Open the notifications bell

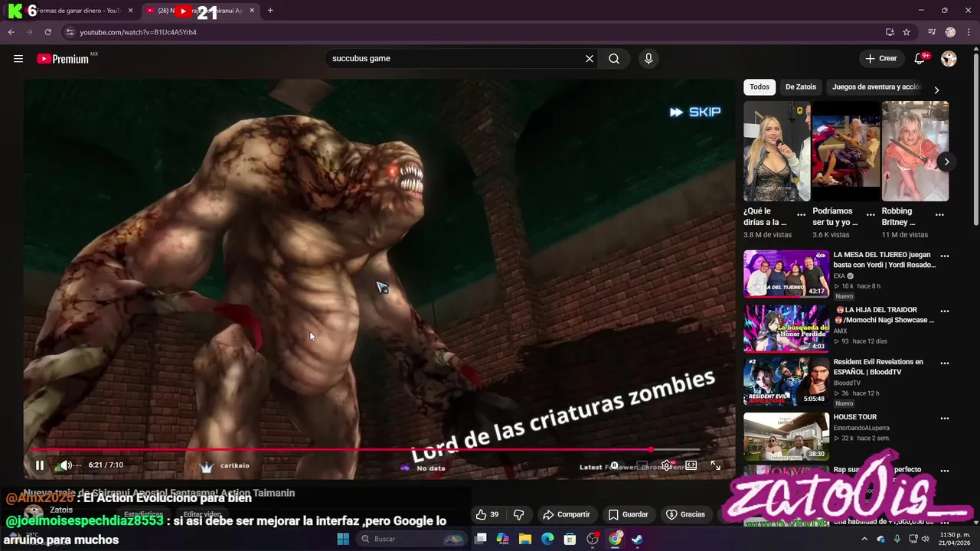(x=920, y=59)
